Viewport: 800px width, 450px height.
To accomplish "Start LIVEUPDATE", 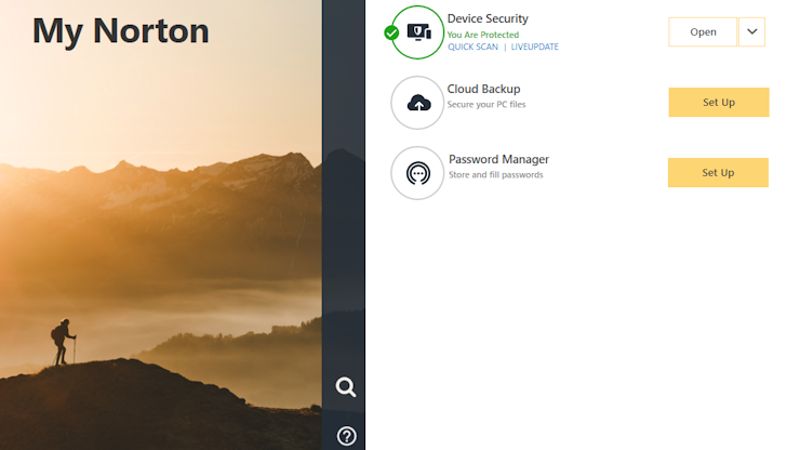I will tap(535, 47).
